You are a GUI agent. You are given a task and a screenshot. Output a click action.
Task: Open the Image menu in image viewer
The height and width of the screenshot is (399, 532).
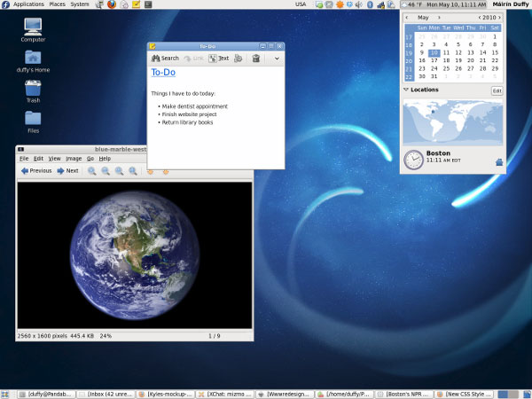click(x=74, y=158)
